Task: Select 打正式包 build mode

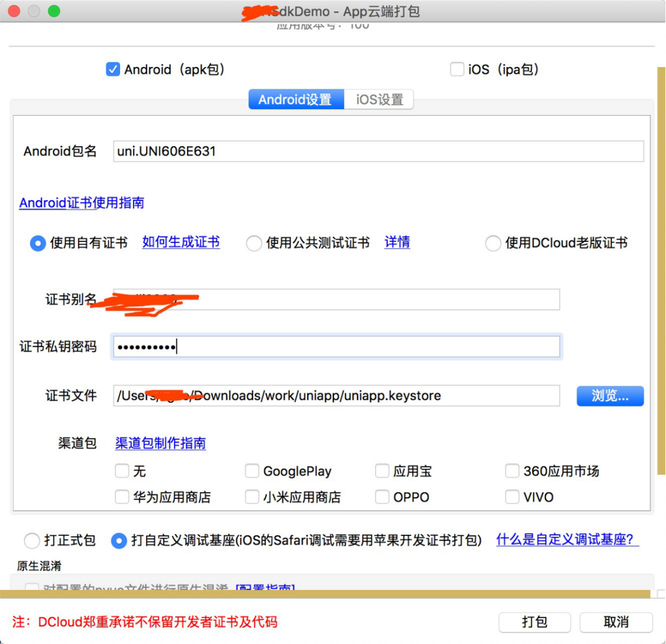Action: pos(32,540)
